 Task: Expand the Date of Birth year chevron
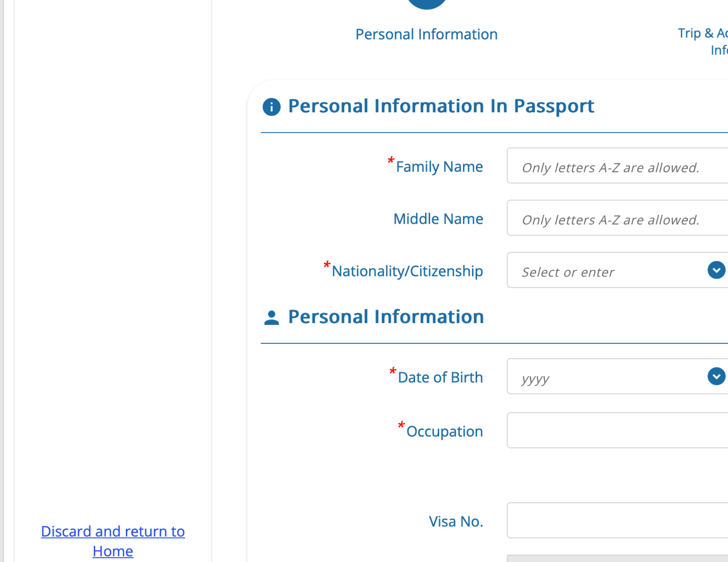tap(716, 376)
